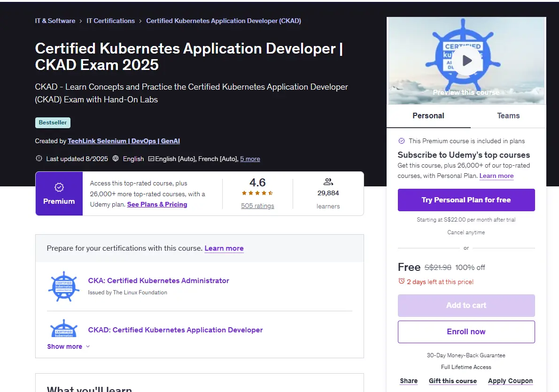The image size is (559, 392).
Task: Click the 29,884 learners count
Action: tap(328, 193)
